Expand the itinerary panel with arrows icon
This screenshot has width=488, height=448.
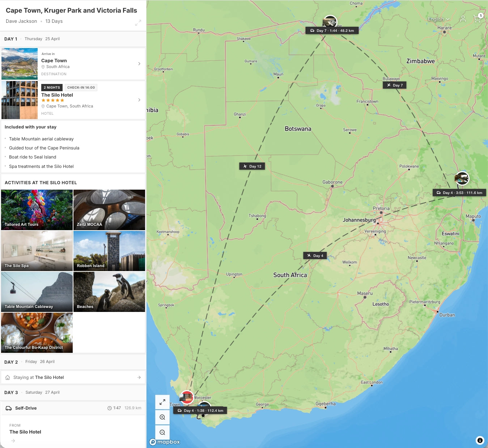coord(138,23)
